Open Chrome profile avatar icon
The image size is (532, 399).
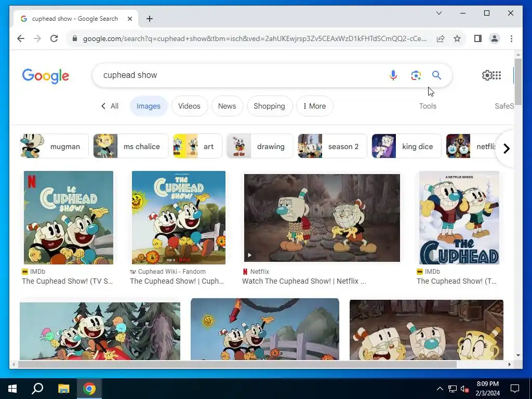495,38
